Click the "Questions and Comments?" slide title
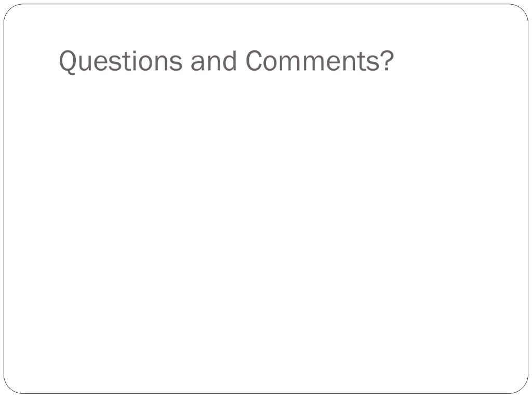 click(x=227, y=61)
